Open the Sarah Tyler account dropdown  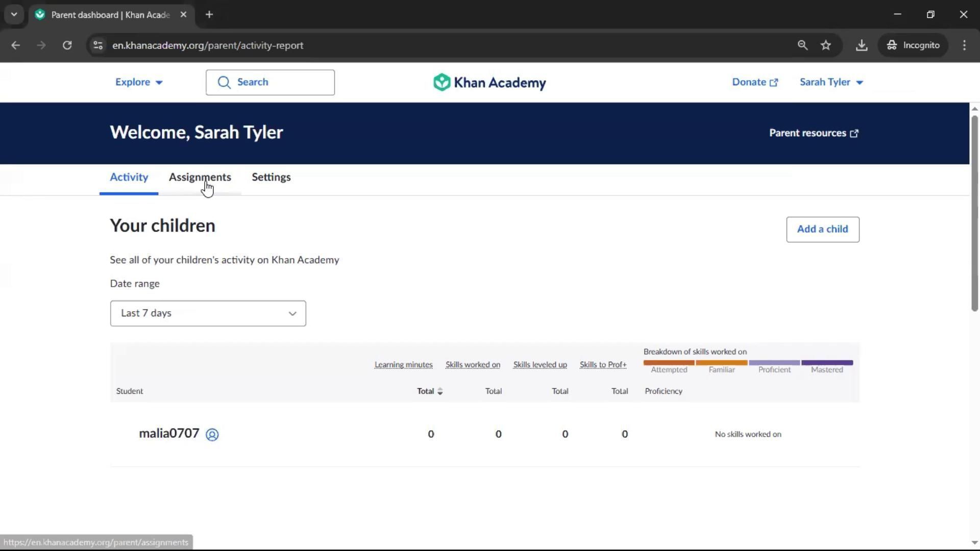point(831,82)
